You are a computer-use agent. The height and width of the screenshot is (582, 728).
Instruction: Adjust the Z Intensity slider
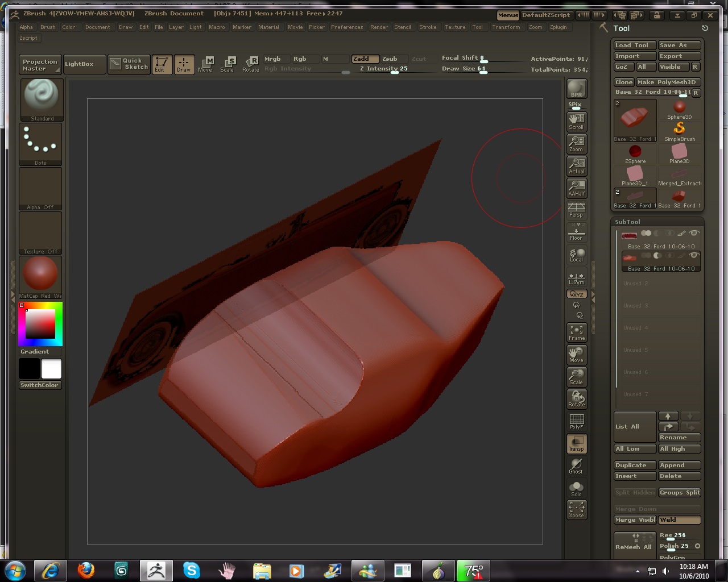(394, 69)
